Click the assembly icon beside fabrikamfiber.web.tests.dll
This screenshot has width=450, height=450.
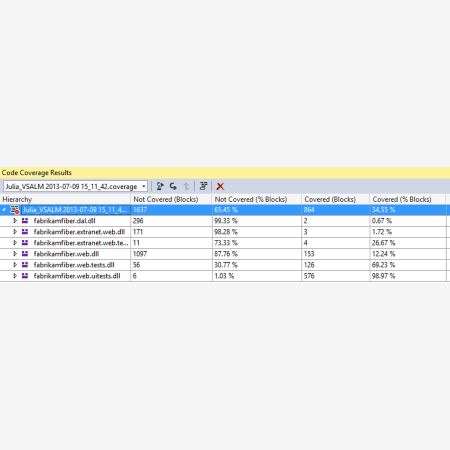point(25,265)
